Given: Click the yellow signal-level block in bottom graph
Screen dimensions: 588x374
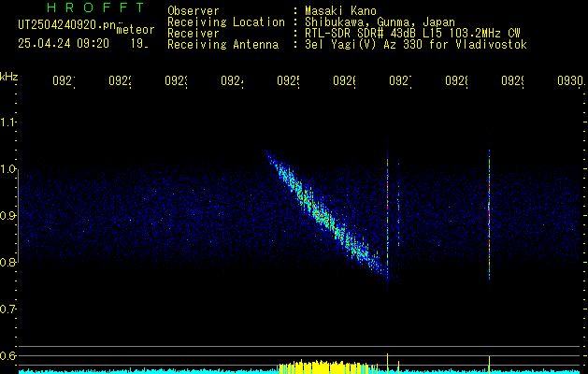Looking at the screenshot, I should coord(328,367).
